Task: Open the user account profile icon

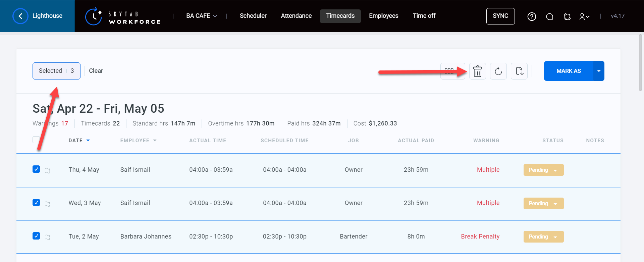Action: (584, 16)
